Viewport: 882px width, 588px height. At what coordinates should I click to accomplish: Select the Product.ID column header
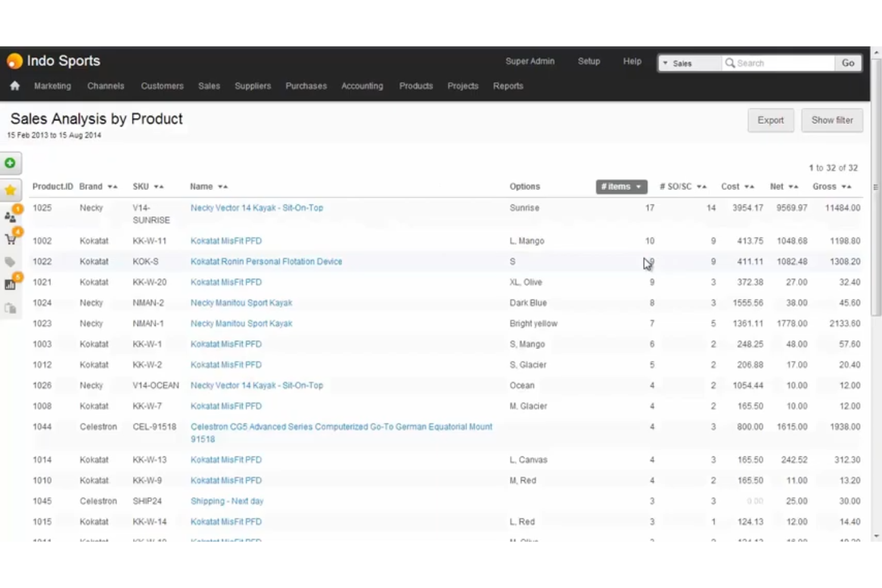click(x=52, y=186)
